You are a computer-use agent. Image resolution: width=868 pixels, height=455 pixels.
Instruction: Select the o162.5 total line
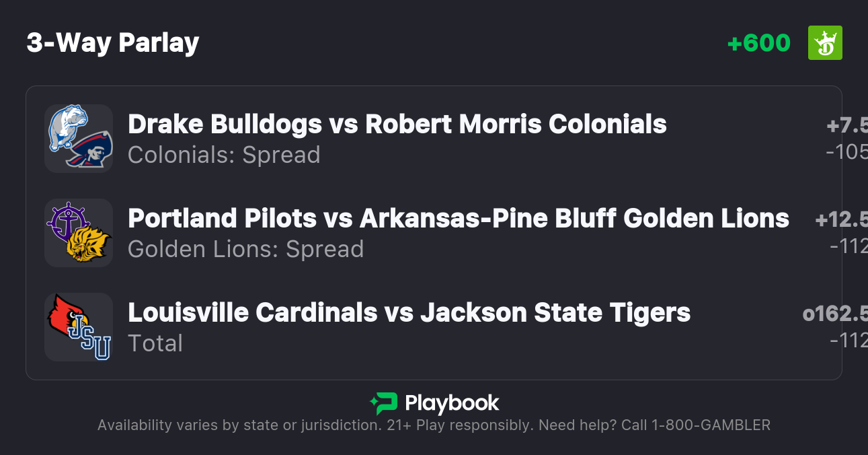point(835,314)
